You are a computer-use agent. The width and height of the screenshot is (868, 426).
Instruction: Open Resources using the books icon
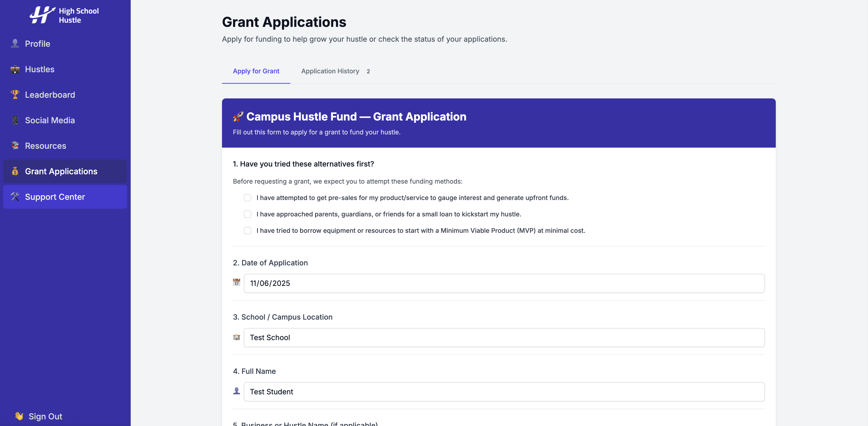pos(15,146)
